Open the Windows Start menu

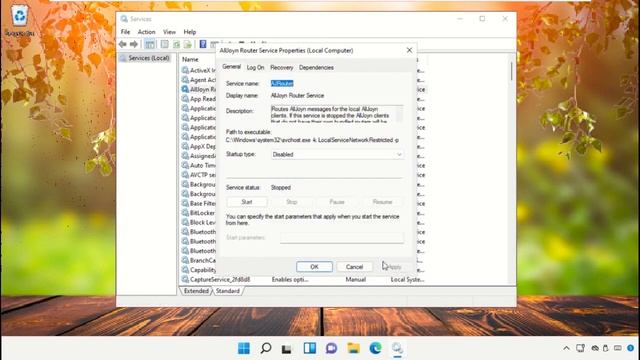pos(244,348)
